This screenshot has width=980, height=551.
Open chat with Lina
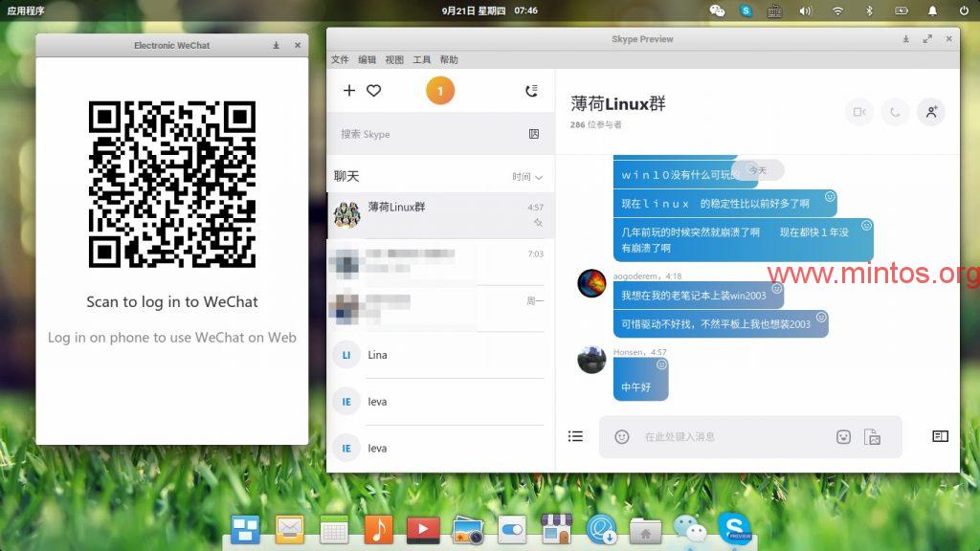tap(440, 355)
